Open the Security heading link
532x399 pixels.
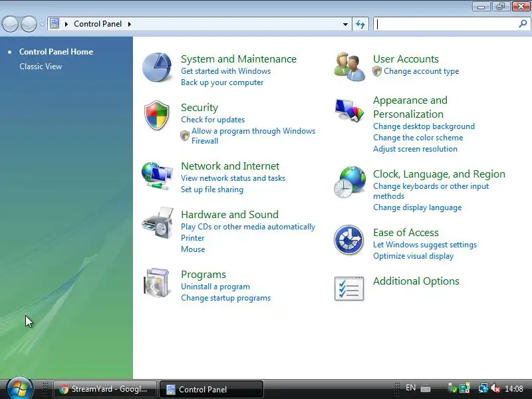(x=199, y=108)
